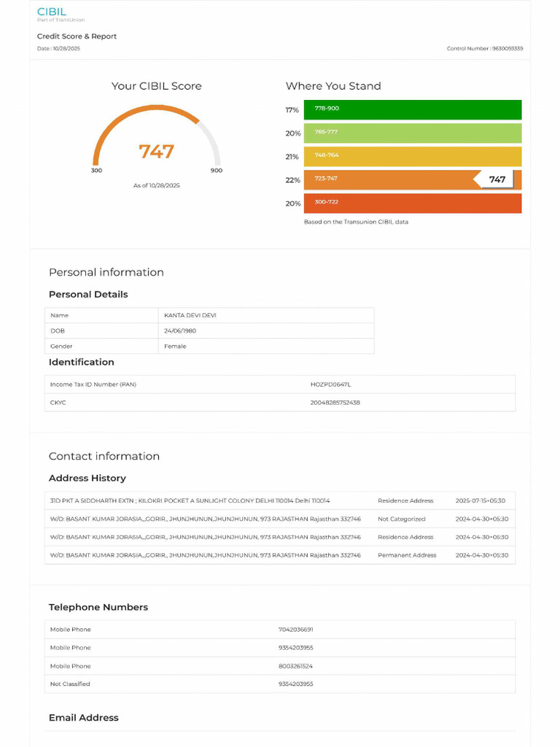The height and width of the screenshot is (747, 560).
Task: Click the Name value KANTA DEVI DEVI
Action: [190, 315]
